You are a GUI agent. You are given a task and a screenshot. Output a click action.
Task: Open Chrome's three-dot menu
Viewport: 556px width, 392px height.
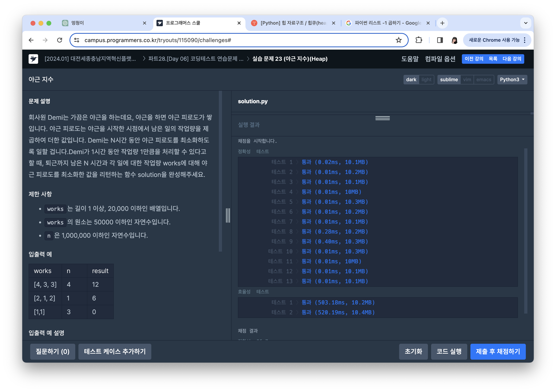click(x=524, y=40)
